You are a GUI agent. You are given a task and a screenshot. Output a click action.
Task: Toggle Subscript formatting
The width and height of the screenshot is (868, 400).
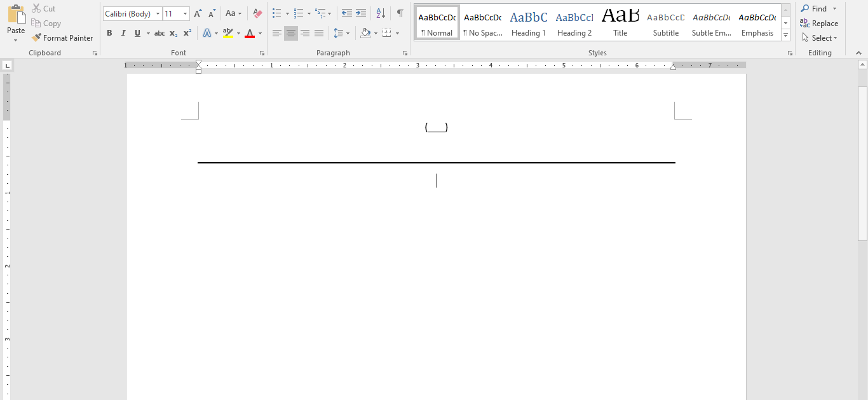pyautogui.click(x=173, y=33)
